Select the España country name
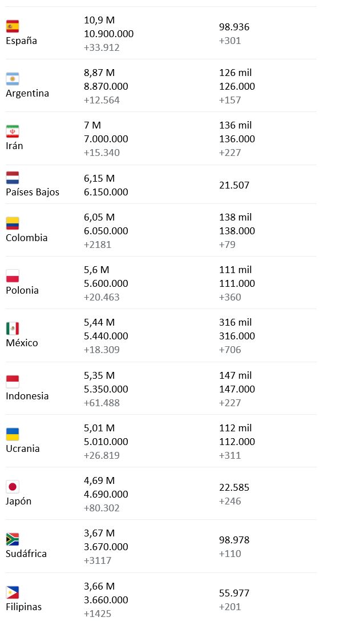Viewport: 364px width, 621px height. tap(21, 41)
